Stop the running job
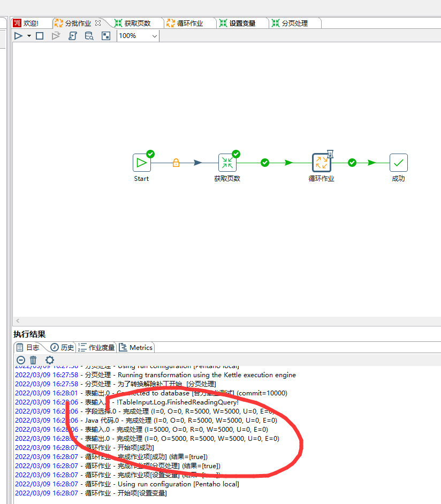This screenshot has height=504, width=441. click(x=39, y=36)
